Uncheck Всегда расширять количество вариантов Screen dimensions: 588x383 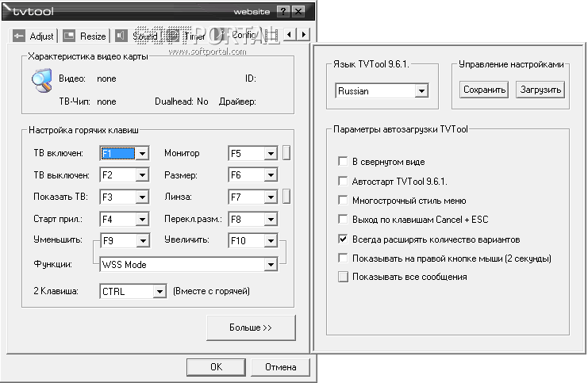click(x=343, y=239)
